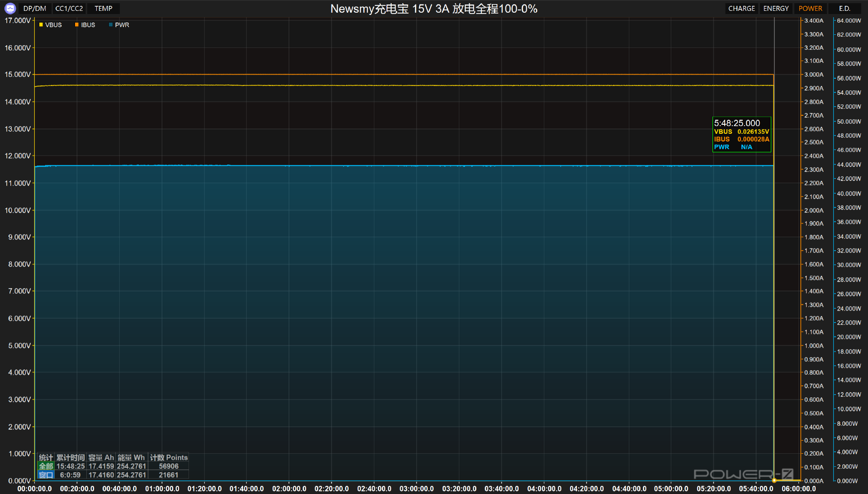
Task: Click the 04:40:00.0 time axis label
Action: 629,489
